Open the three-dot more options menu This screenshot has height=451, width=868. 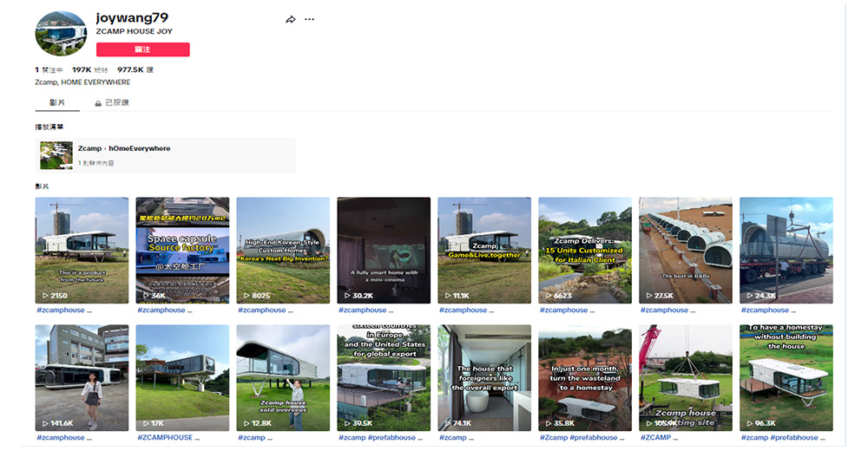(310, 19)
